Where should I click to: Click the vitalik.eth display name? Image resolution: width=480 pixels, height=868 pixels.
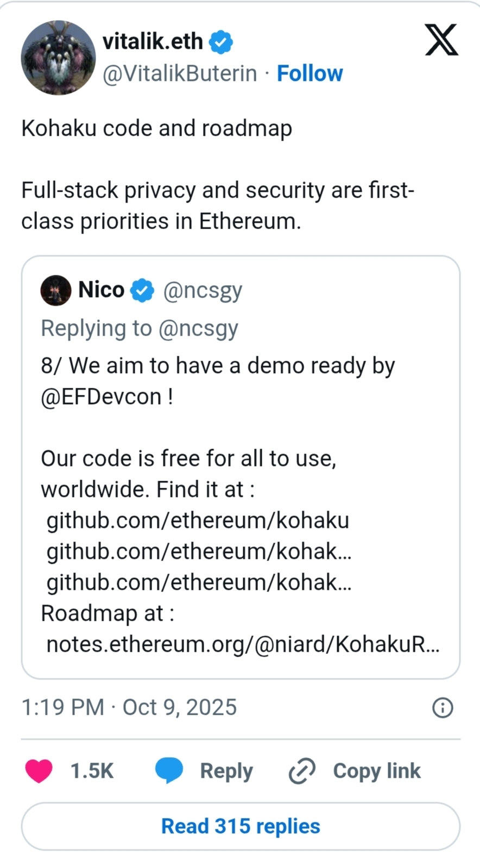(x=153, y=41)
